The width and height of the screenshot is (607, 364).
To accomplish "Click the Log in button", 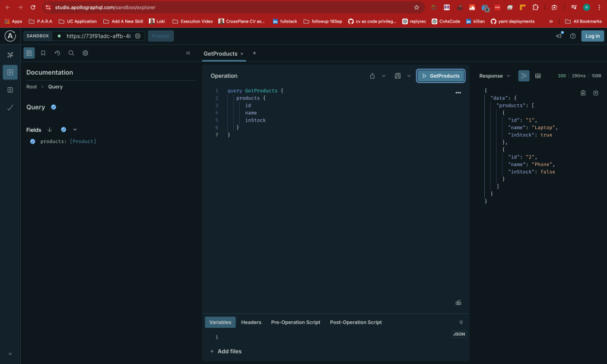I will 592,36.
